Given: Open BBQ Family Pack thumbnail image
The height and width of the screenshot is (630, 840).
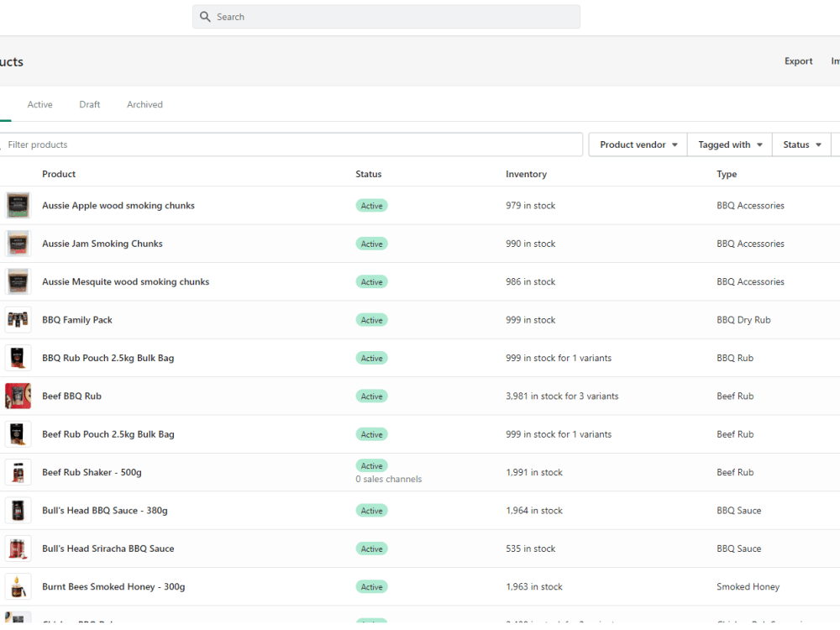Looking at the screenshot, I should coord(18,320).
